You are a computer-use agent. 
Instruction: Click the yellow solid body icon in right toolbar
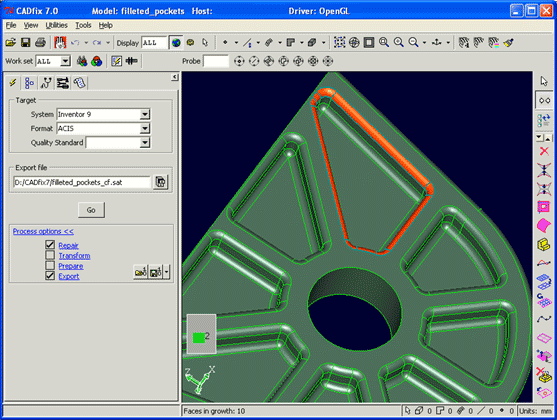tap(544, 244)
